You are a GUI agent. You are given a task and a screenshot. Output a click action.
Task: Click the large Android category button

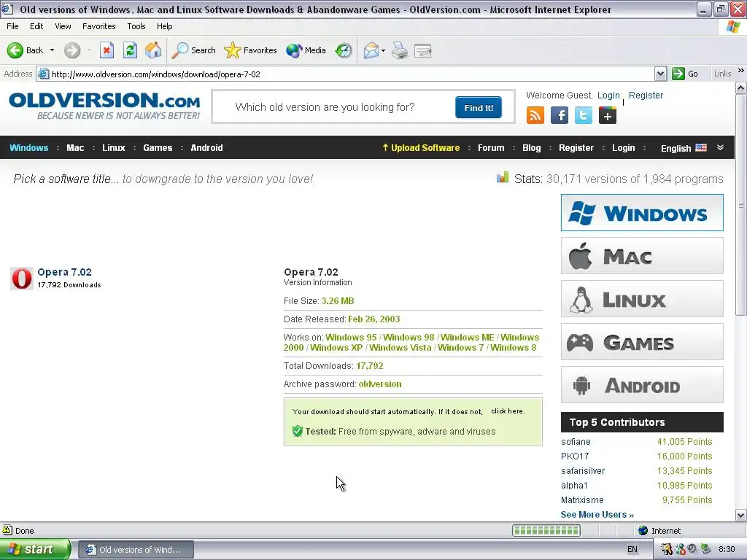642,385
